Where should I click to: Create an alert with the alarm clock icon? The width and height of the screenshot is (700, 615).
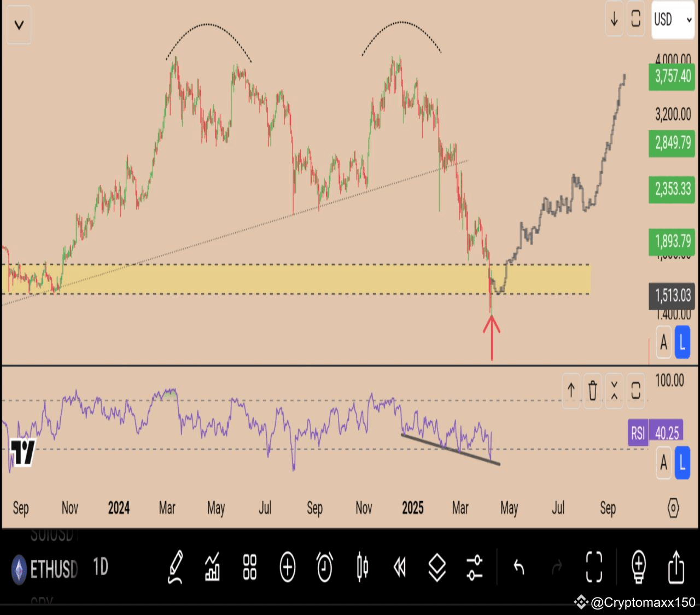point(325,567)
